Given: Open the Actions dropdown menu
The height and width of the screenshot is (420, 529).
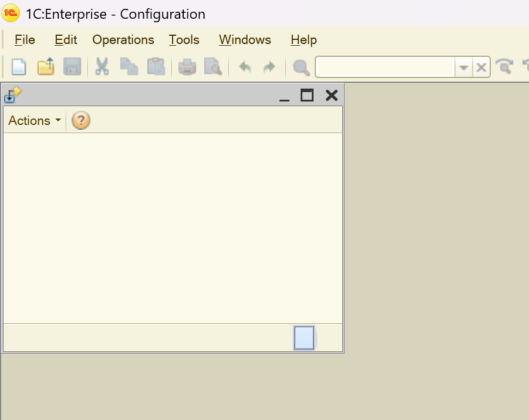Looking at the screenshot, I should click(x=35, y=120).
